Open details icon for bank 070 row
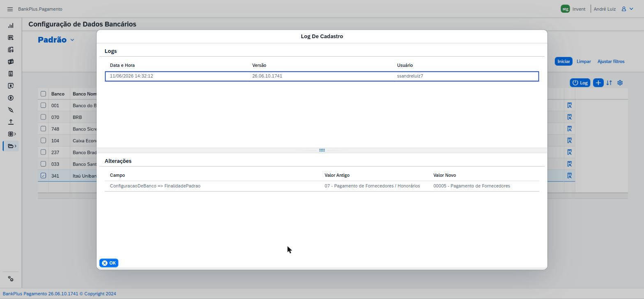 570,117
